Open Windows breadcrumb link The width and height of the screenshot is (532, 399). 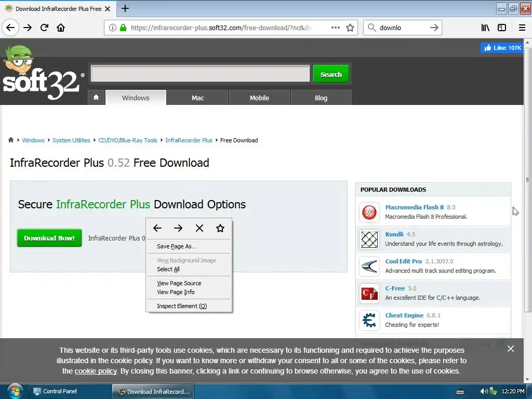33,140
